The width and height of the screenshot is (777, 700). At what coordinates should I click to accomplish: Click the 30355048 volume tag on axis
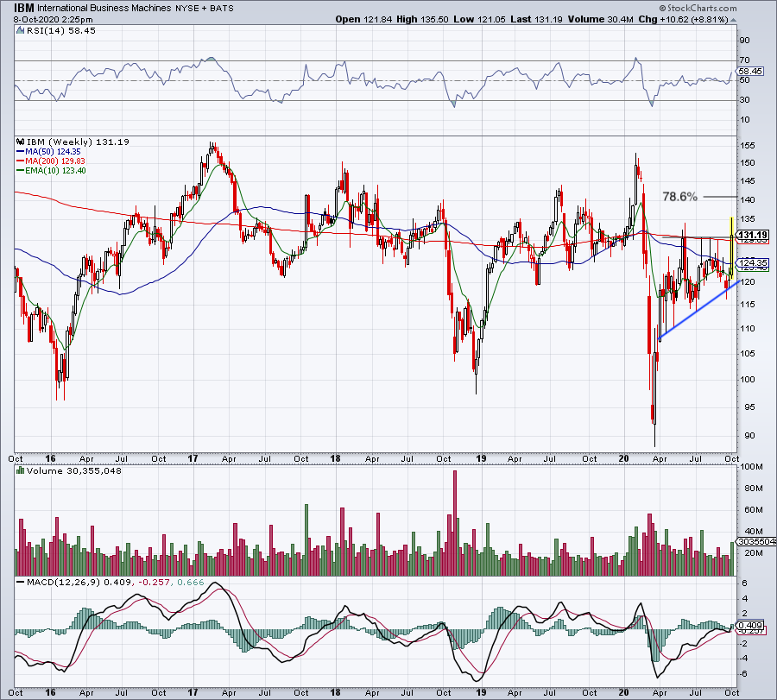pyautogui.click(x=757, y=542)
